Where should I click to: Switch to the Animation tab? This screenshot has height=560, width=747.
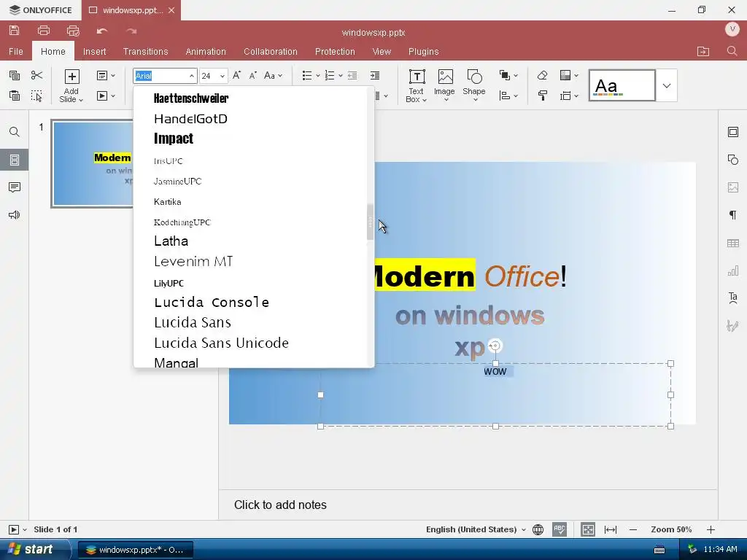coord(206,52)
